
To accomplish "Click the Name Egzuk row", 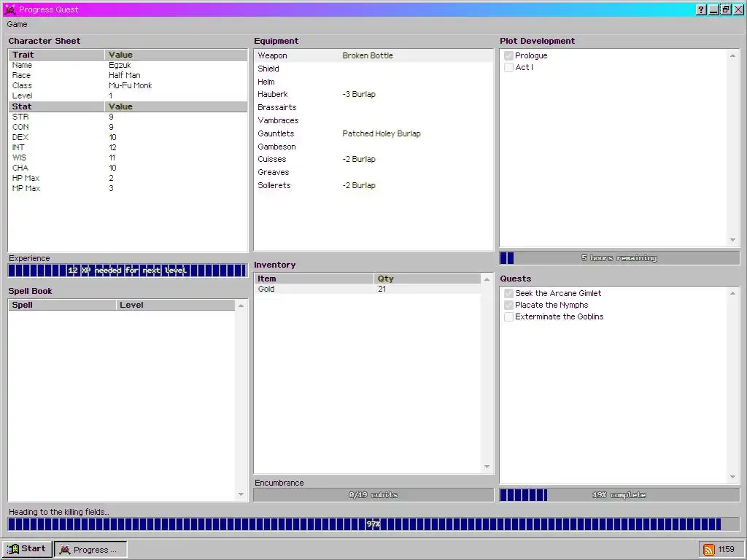I will tap(128, 65).
